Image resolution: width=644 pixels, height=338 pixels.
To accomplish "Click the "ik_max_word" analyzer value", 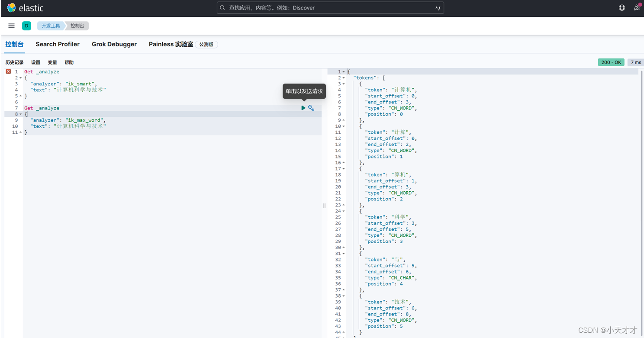I will click(x=84, y=120).
